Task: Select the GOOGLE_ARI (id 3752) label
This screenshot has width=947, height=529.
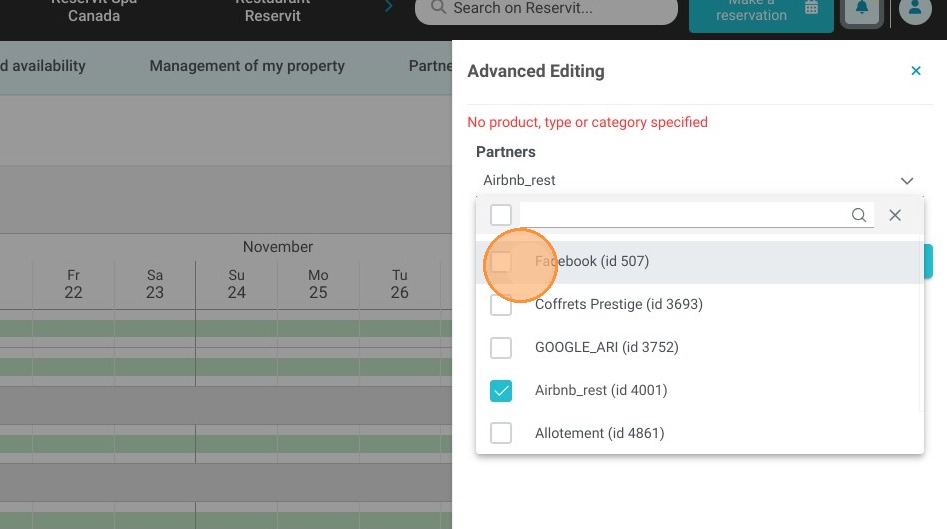Action: tap(606, 347)
